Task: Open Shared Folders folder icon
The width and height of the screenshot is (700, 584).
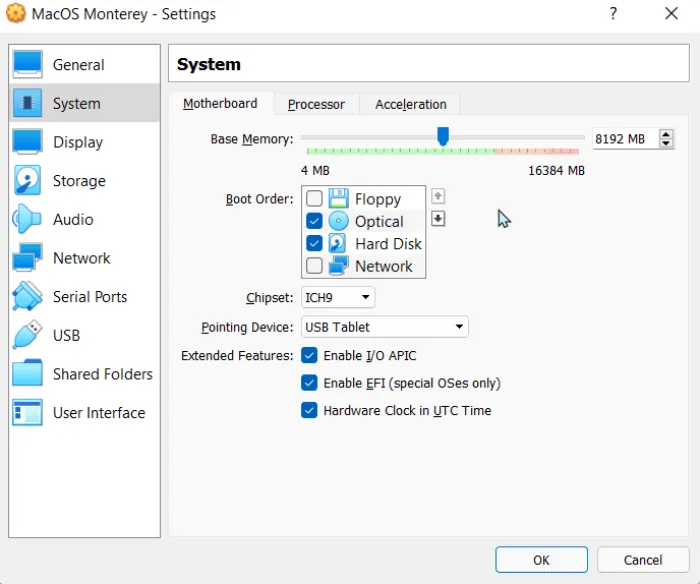Action: pyautogui.click(x=27, y=374)
